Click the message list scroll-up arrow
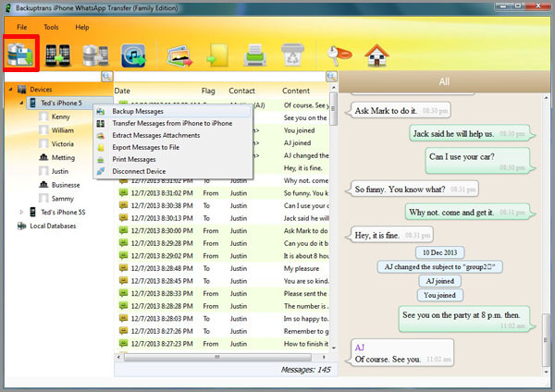Viewport: 555px width, 392px height. tap(333, 87)
